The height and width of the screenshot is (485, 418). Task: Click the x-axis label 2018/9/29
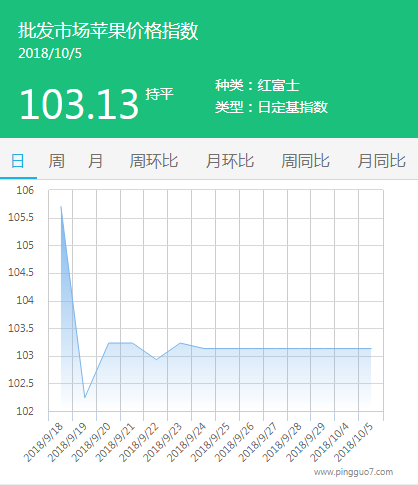click(307, 442)
